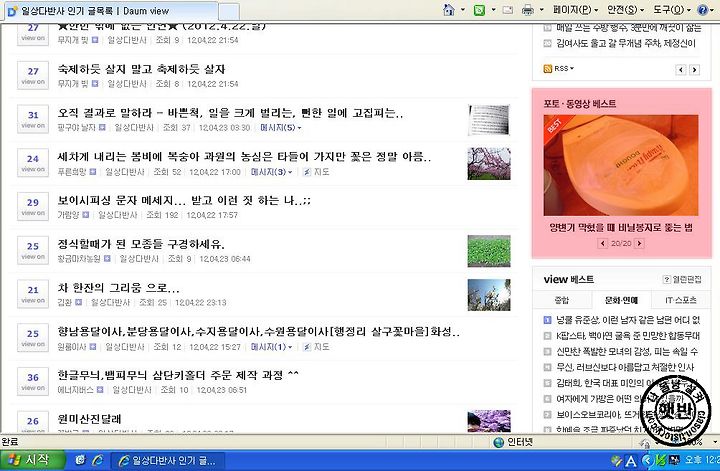Viewport: 720px width, 471px height.
Task: Click blog icon next to 원룸이사
Action: [93, 346]
